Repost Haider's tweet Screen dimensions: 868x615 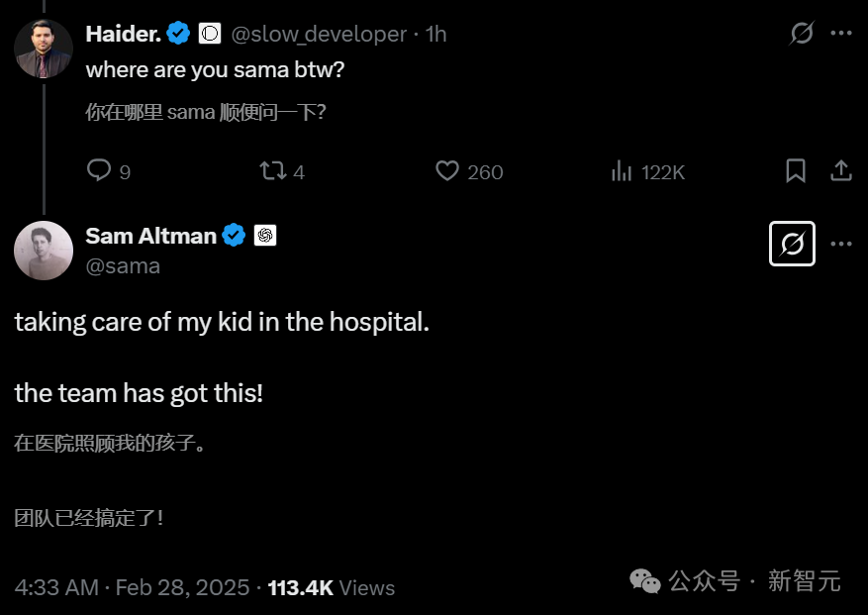pos(271,171)
